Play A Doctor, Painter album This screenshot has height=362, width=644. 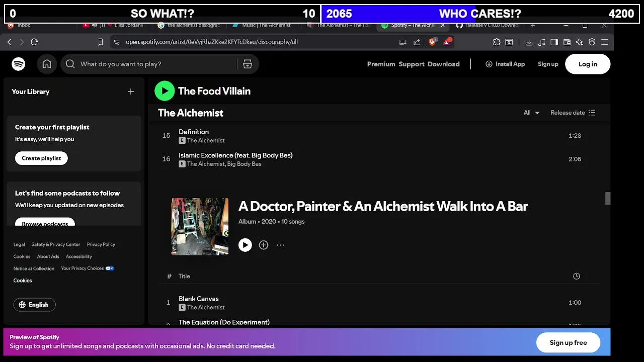(x=245, y=245)
